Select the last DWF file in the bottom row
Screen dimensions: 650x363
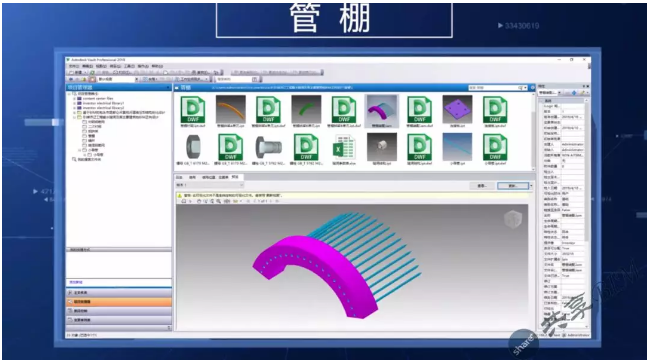click(x=495, y=148)
